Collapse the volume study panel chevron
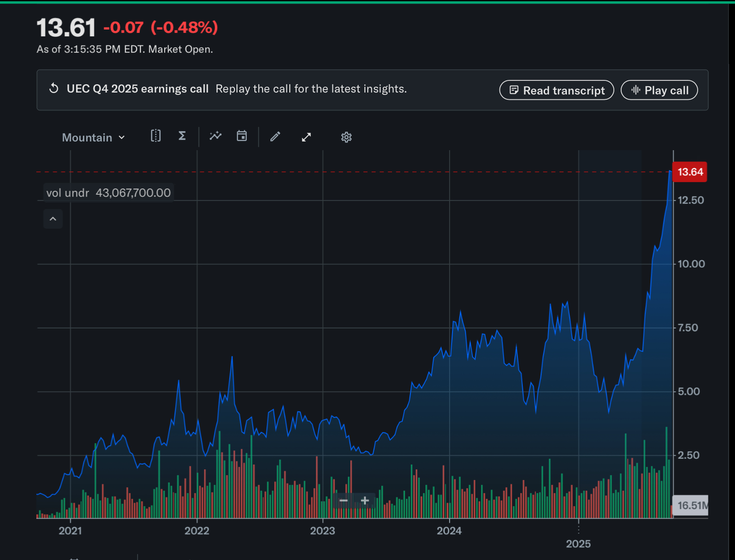 point(53,219)
